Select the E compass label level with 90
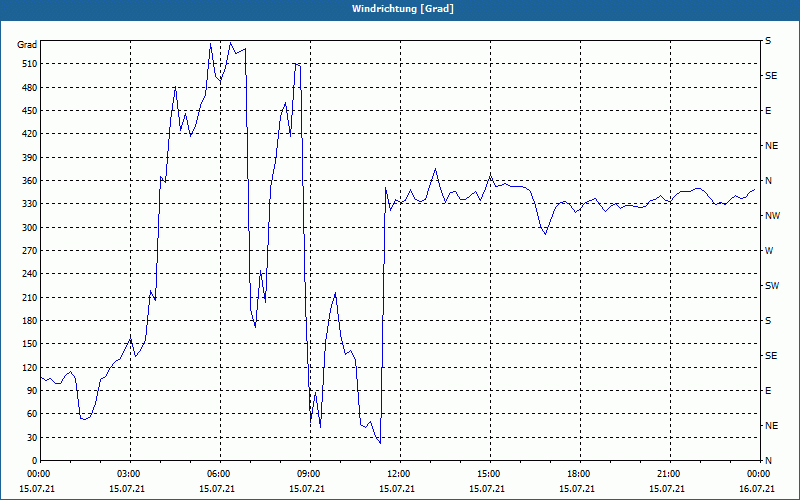The width and height of the screenshot is (800, 500). pos(768,391)
